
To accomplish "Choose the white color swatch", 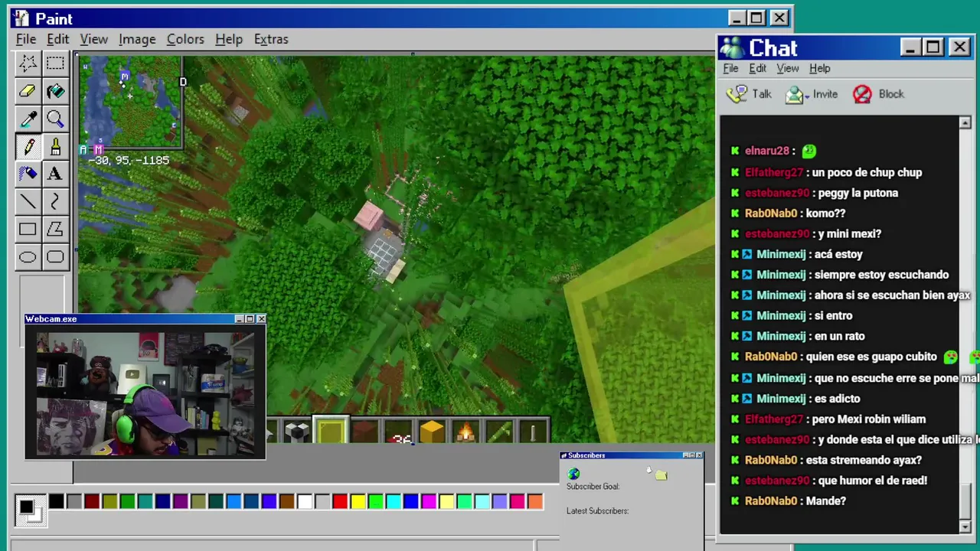I will click(x=305, y=502).
